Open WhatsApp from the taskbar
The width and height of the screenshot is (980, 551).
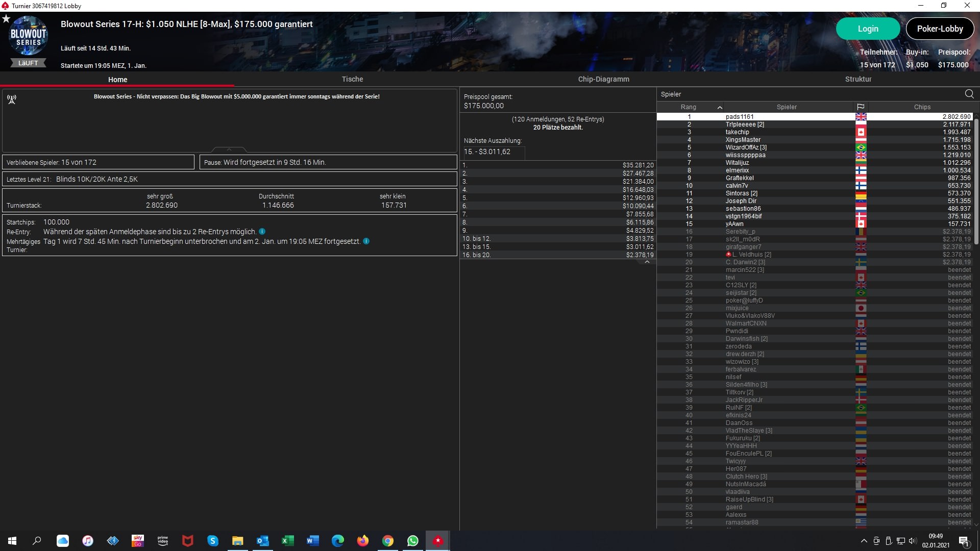412,541
